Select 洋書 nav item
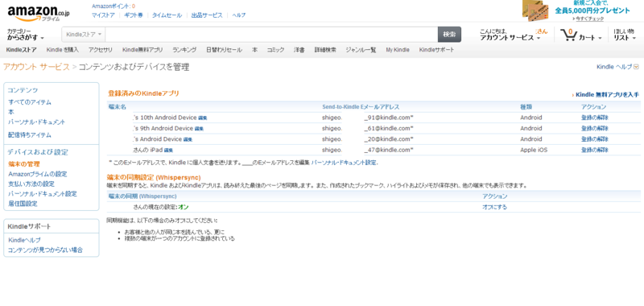Viewport: 644px width, 306px height. [x=299, y=50]
